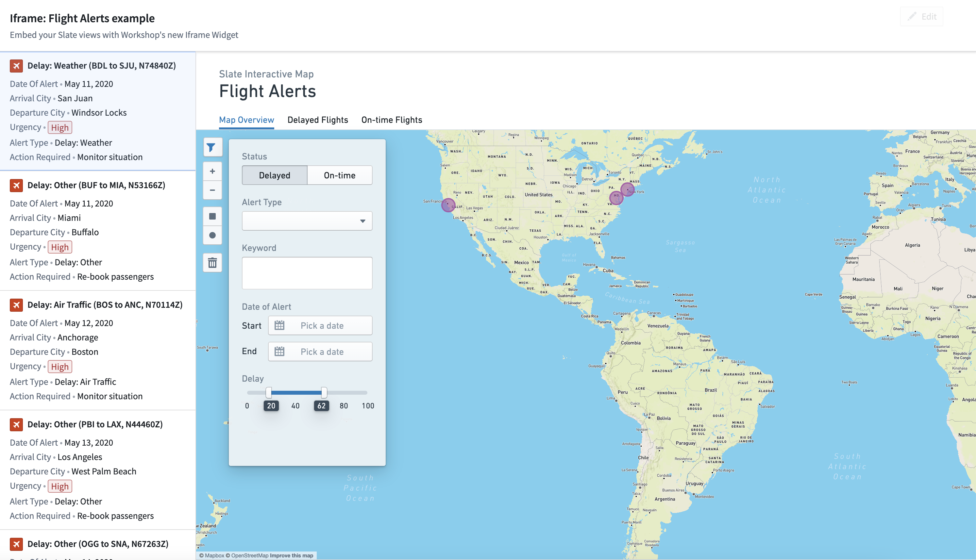Toggle the map filter funnel icon
The height and width of the screenshot is (560, 976).
point(212,147)
